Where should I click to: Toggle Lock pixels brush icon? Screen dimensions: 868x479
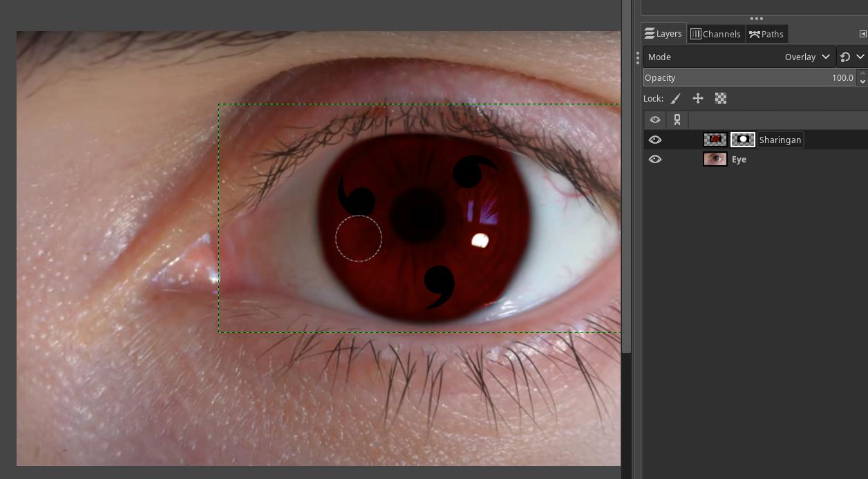pos(676,98)
